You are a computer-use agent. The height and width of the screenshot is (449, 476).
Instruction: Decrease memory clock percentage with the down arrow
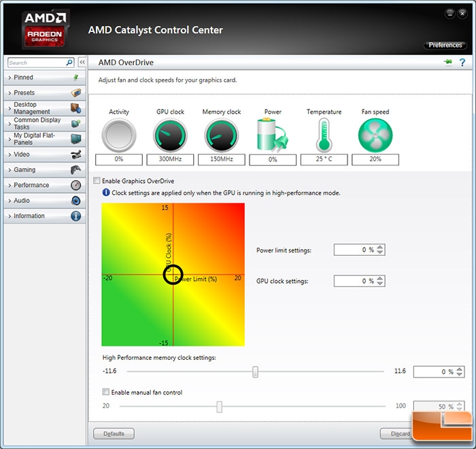[459, 374]
